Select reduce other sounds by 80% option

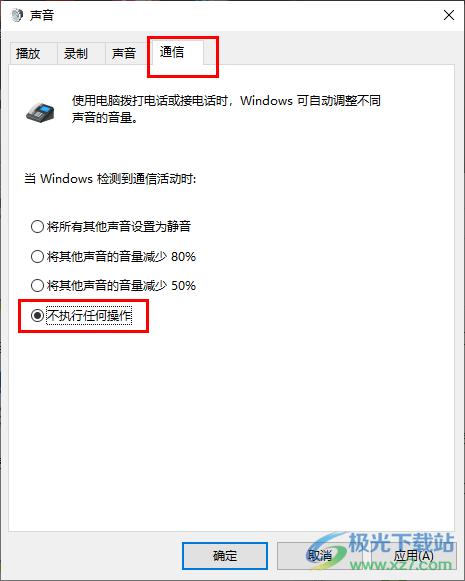pos(113,256)
